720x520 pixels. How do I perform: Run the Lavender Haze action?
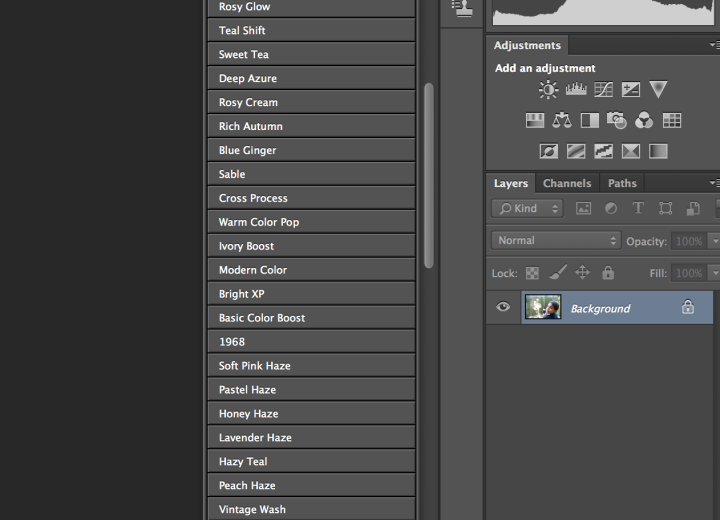tap(311, 437)
